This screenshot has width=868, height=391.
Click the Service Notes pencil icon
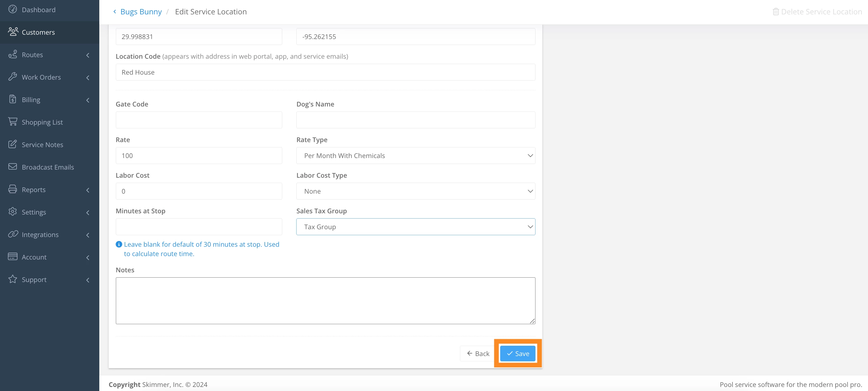pyautogui.click(x=12, y=144)
